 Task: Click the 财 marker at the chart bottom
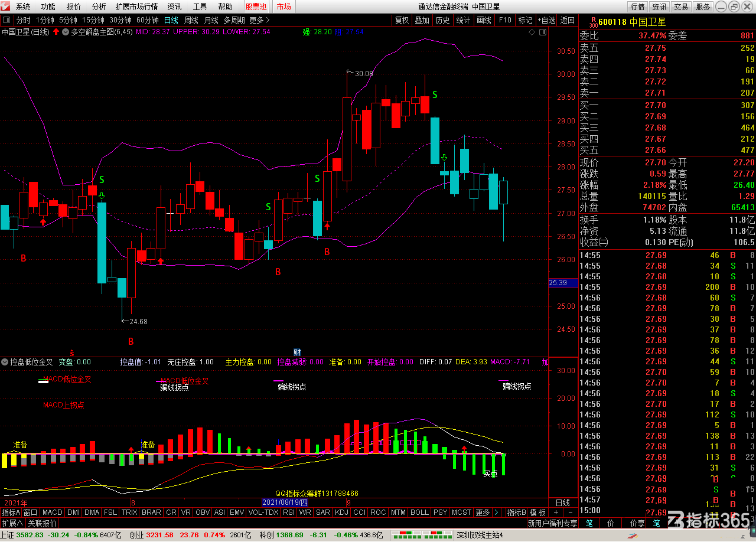[297, 352]
